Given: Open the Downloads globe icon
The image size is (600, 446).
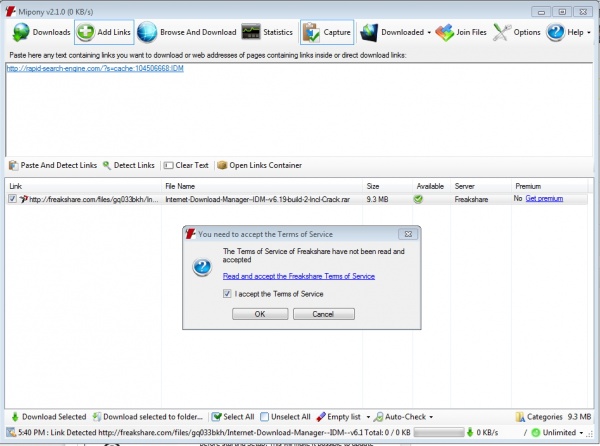Looking at the screenshot, I should [x=21, y=33].
